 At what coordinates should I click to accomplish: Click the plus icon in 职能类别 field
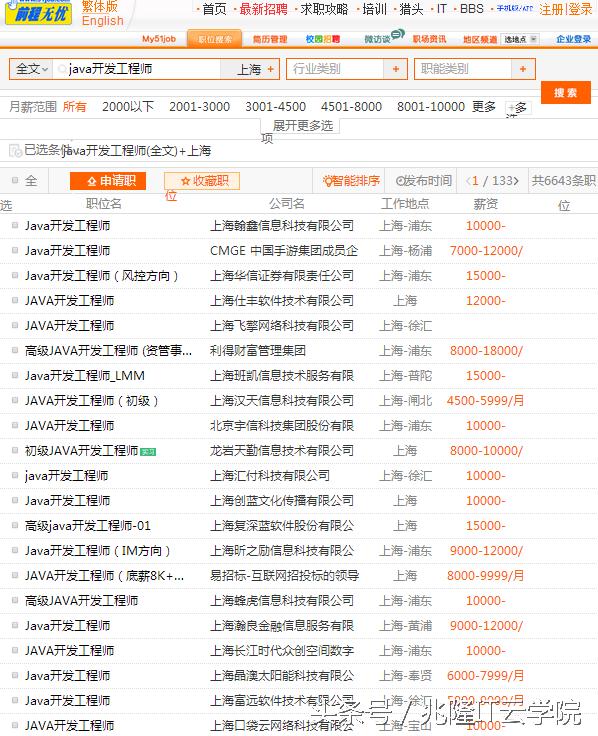(x=522, y=69)
